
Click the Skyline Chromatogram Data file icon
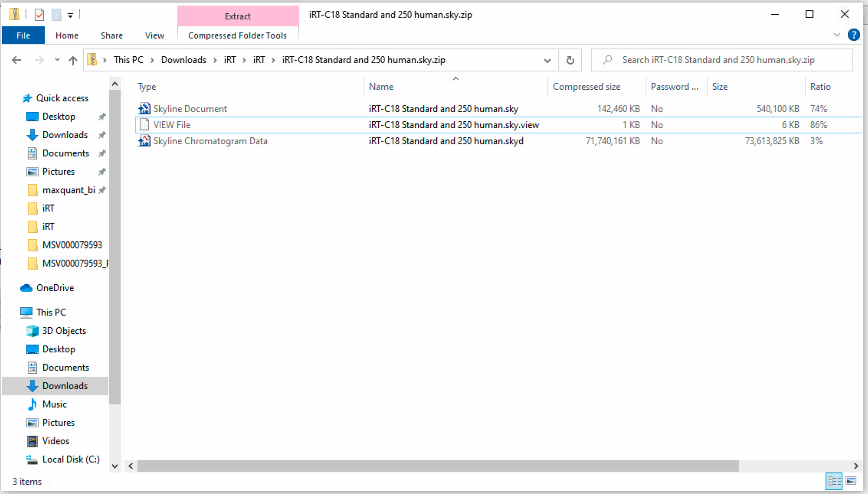[144, 141]
